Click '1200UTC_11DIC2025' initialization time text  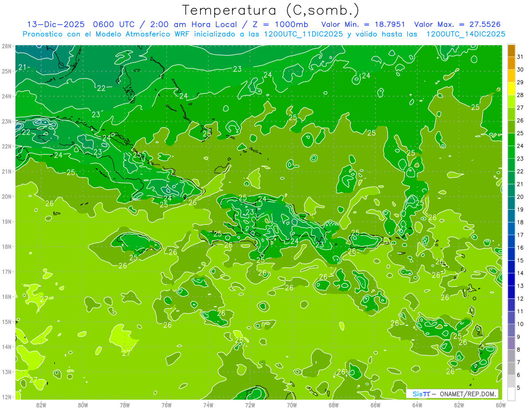(302, 34)
